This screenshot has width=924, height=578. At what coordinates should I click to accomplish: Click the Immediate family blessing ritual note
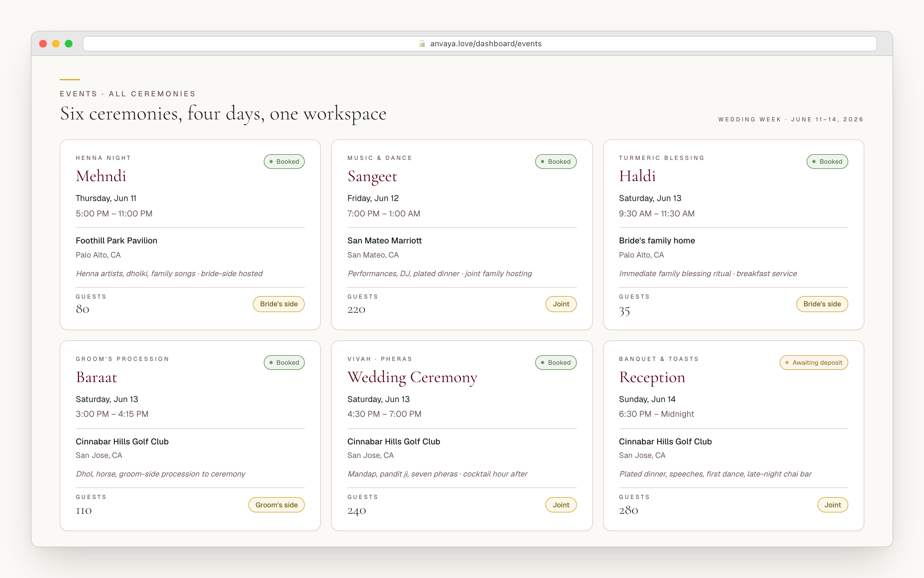[708, 273]
